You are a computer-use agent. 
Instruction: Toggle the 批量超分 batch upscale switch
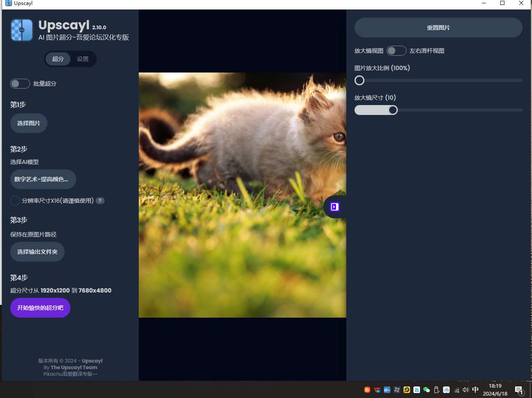(x=20, y=84)
